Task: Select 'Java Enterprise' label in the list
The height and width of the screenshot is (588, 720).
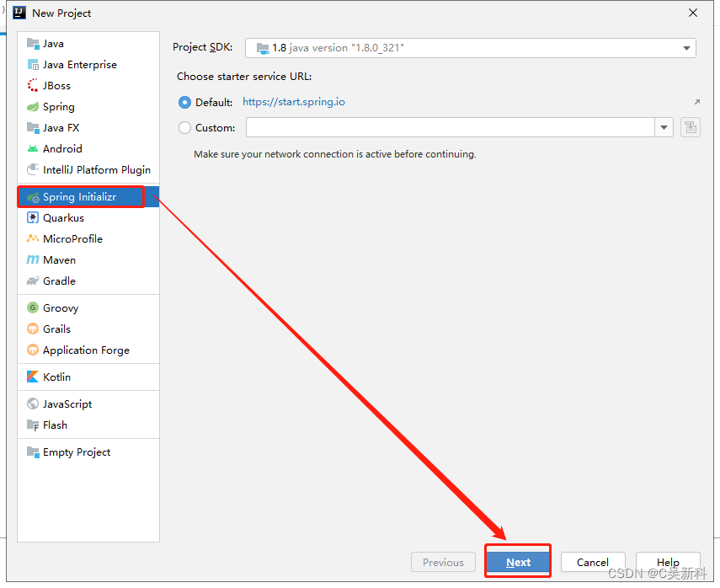Action: point(80,65)
